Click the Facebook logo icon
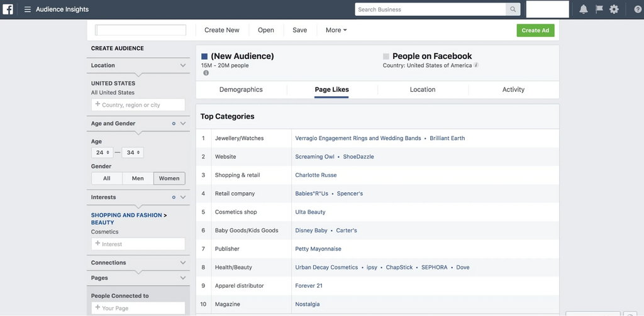The height and width of the screenshot is (316, 644). pyautogui.click(x=8, y=9)
